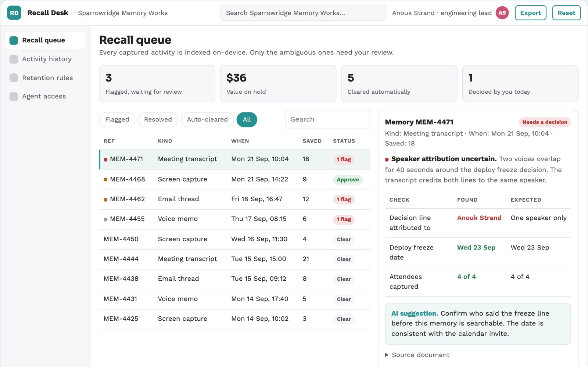The width and height of the screenshot is (588, 367).
Task: Focus the Search Sparrowridge Memory Works field
Action: click(303, 13)
